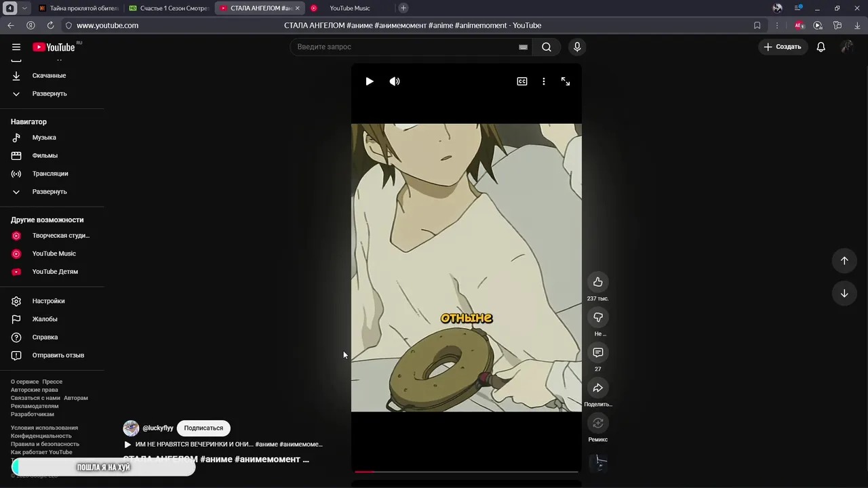Bookmark this page with the bookmark icon
This screenshot has height=488, width=868.
point(757,25)
